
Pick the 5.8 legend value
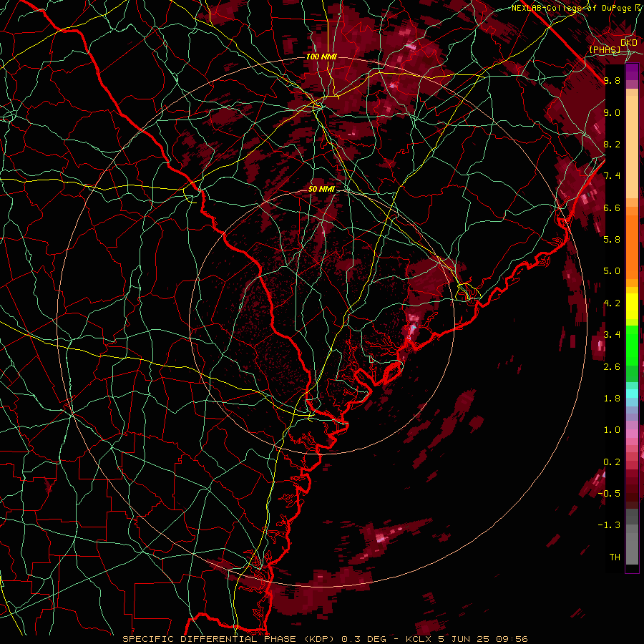612,239
